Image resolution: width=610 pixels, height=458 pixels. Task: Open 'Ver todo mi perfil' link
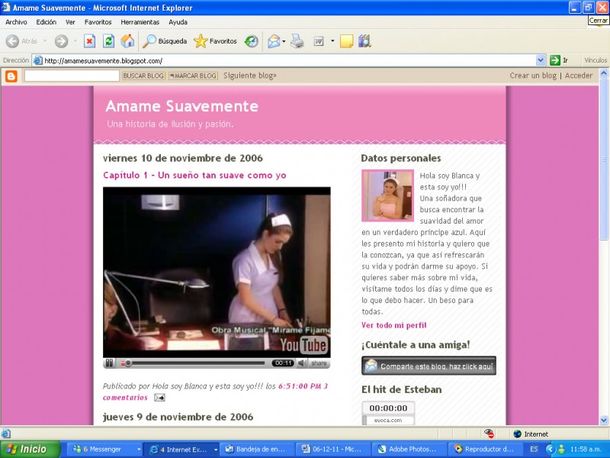[x=394, y=325]
